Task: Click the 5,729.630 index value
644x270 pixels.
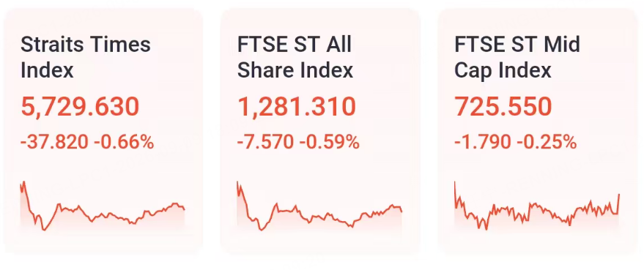Action: pos(80,107)
